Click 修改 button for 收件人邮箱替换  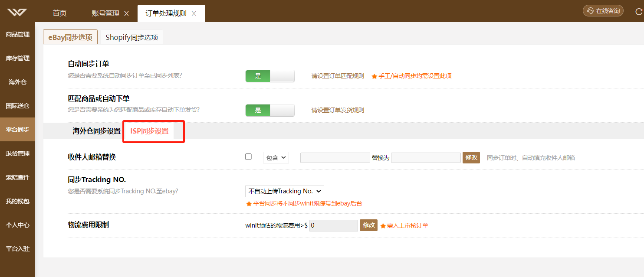471,157
